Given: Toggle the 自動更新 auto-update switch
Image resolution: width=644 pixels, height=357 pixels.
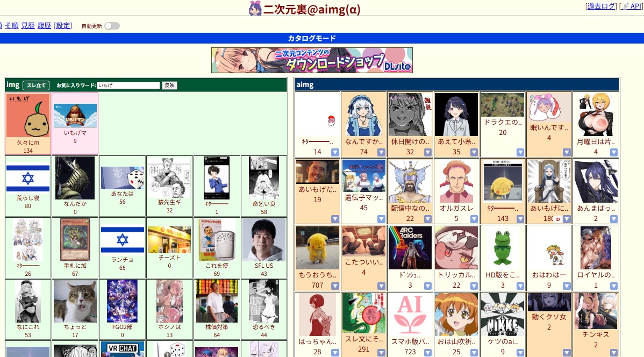Looking at the screenshot, I should 112,26.
